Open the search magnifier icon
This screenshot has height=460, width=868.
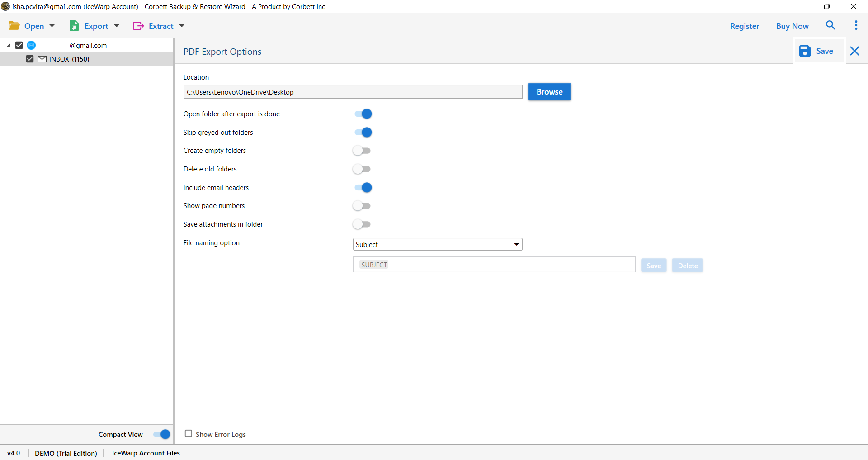[830, 25]
